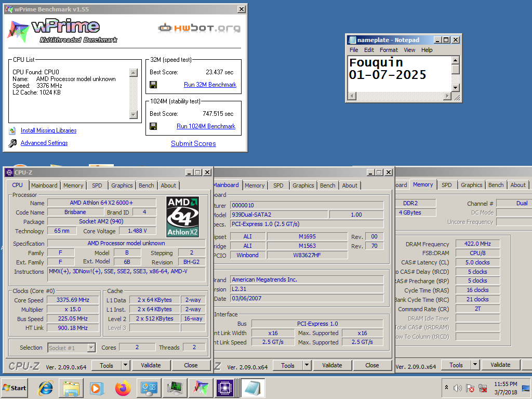Select the SPD tab in the Mainboard CPU-Z window

click(x=278, y=185)
